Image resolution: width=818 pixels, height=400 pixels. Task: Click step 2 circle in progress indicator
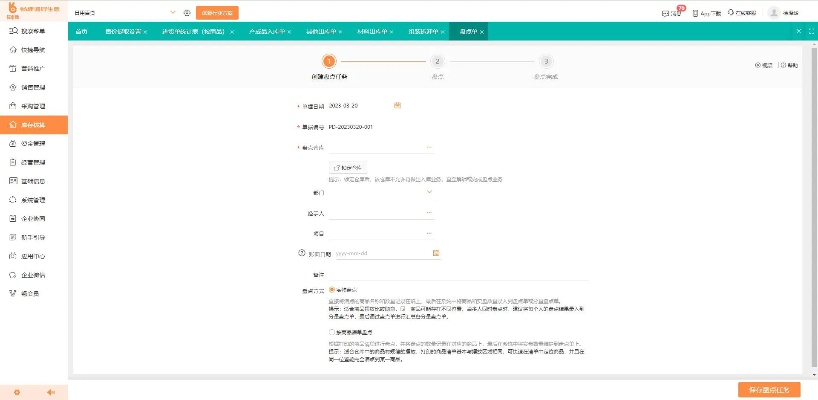pyautogui.click(x=437, y=61)
